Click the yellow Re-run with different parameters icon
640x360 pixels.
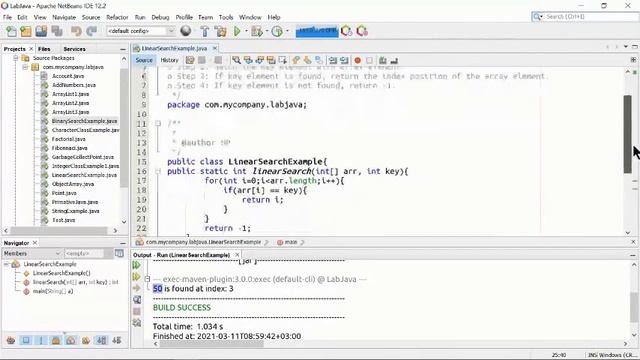pyautogui.click(x=136, y=277)
